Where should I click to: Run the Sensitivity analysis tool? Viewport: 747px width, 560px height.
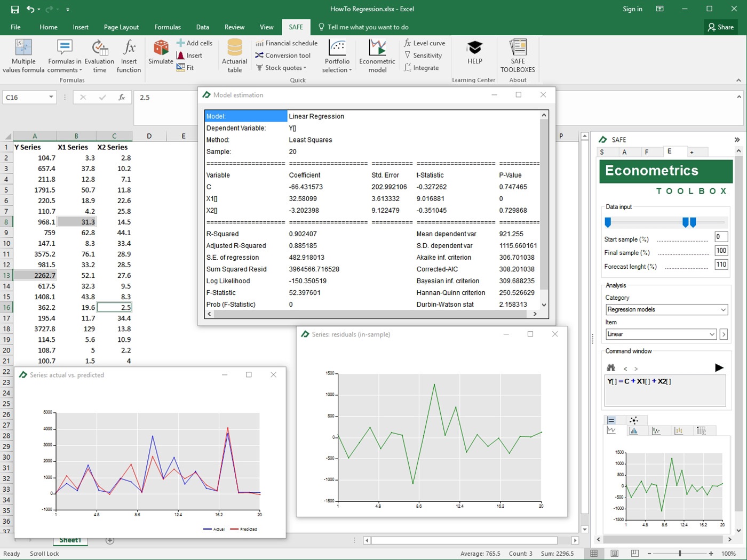click(x=423, y=55)
